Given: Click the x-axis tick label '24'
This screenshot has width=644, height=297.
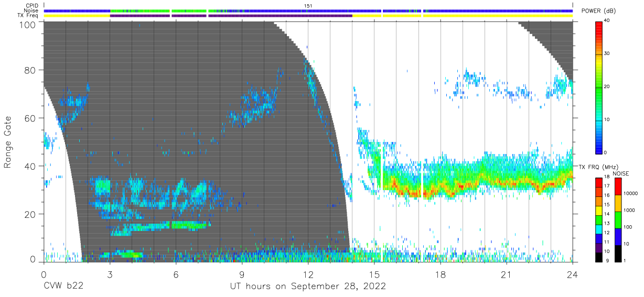Looking at the screenshot, I should pyautogui.click(x=572, y=274).
